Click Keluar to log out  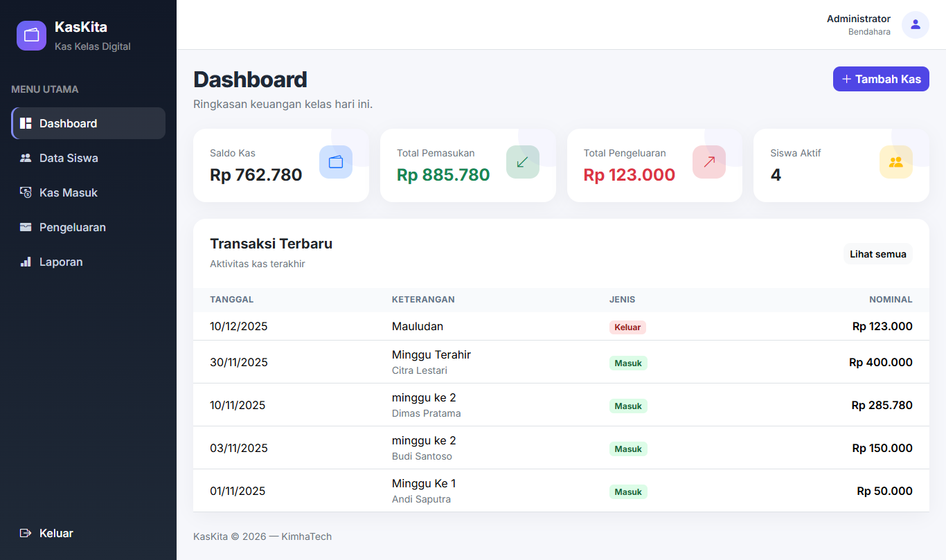pyautogui.click(x=89, y=533)
